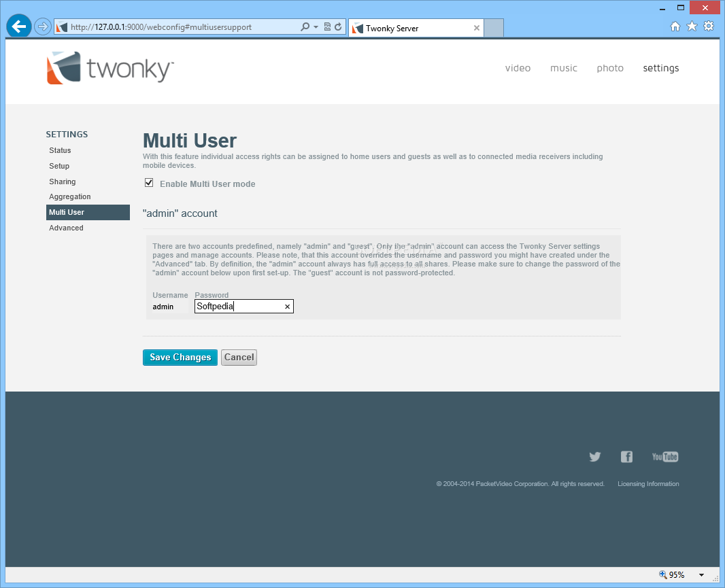Open Twonky's Twitter page icon
The height and width of the screenshot is (588, 725).
tap(595, 457)
